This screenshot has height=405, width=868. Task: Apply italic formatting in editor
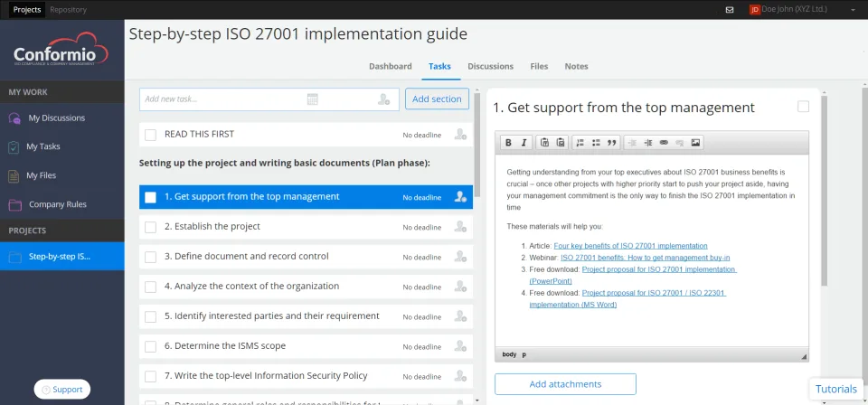tap(524, 143)
